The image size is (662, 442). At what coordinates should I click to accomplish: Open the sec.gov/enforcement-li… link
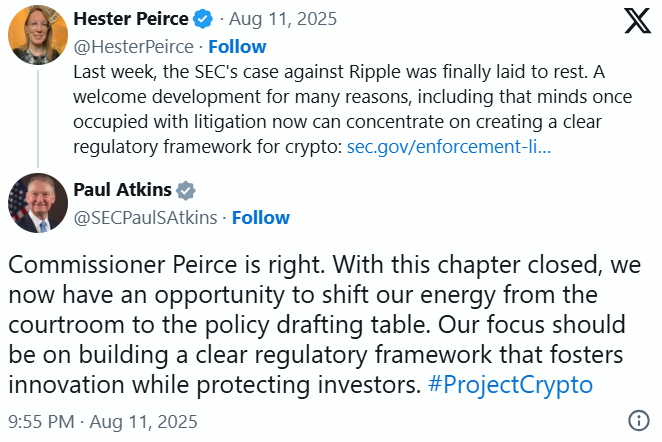(449, 147)
